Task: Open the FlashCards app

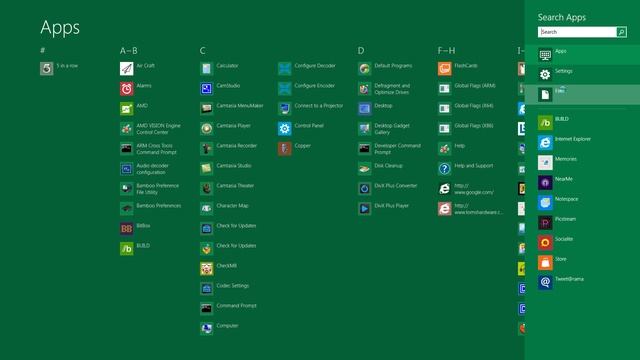Action: pyautogui.click(x=458, y=69)
